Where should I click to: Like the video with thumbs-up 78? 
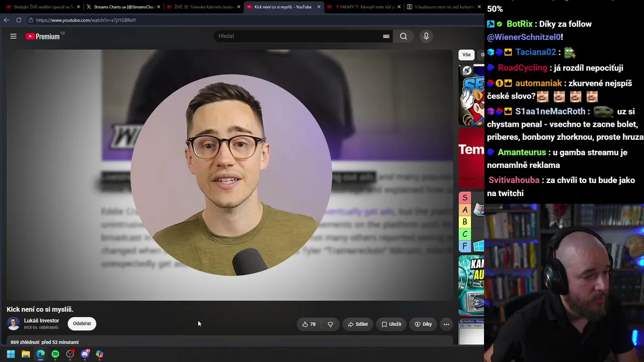coord(309,324)
